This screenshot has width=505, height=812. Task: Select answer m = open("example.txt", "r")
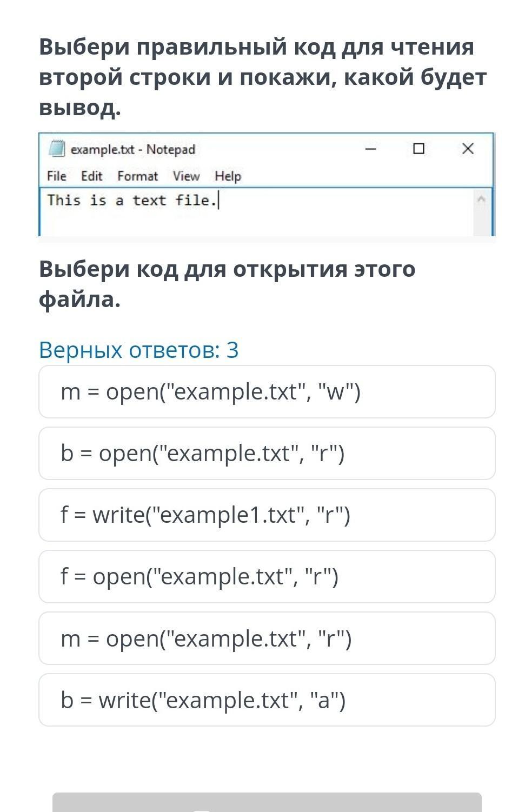click(x=267, y=638)
